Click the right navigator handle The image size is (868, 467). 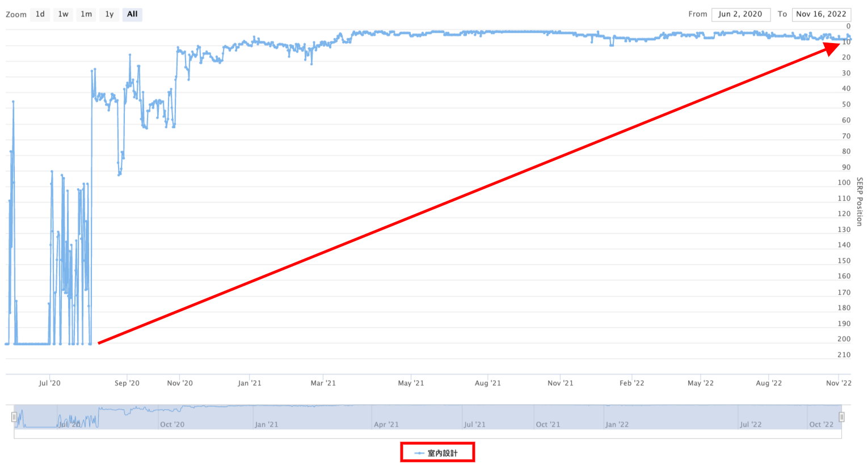[841, 417]
